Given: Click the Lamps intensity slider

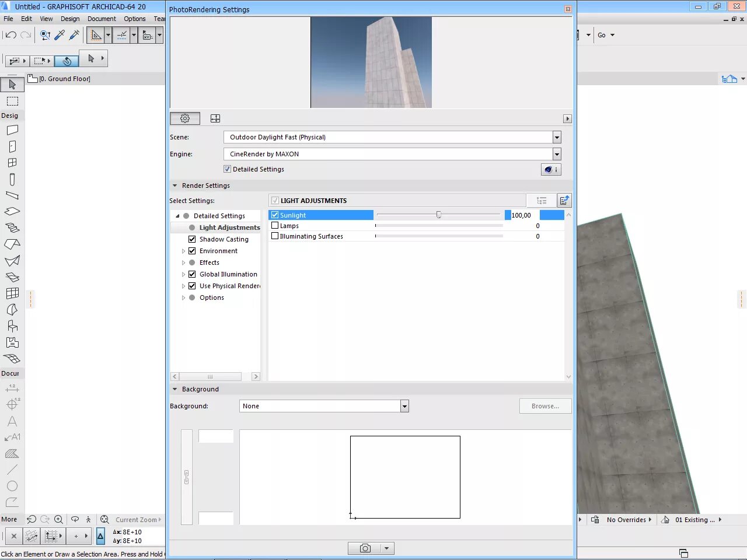Looking at the screenshot, I should 439,226.
